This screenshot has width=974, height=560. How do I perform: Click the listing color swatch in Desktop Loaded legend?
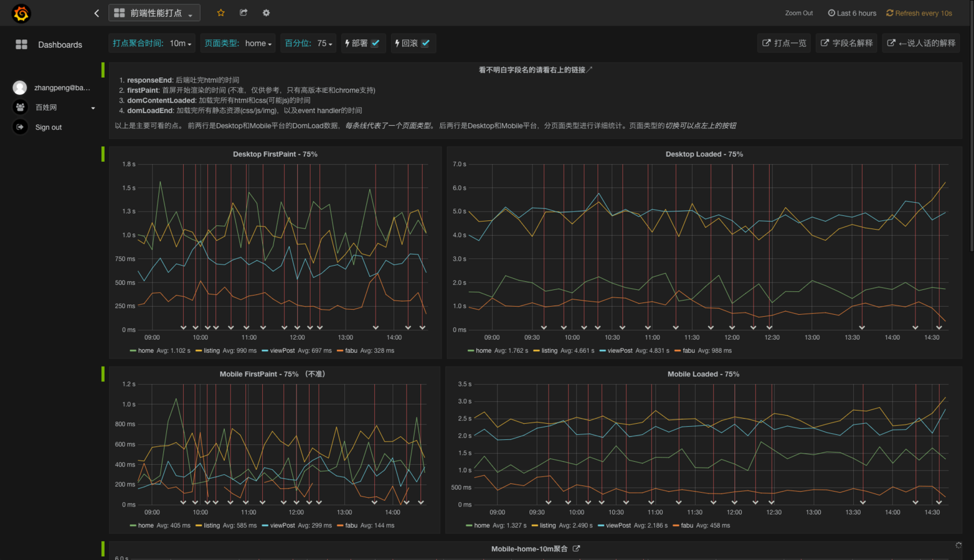pos(536,351)
